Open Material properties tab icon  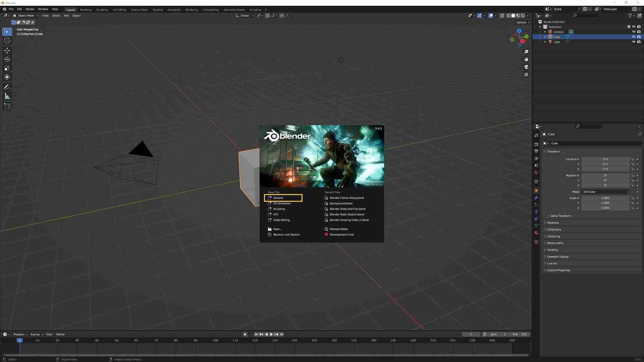pos(536,233)
